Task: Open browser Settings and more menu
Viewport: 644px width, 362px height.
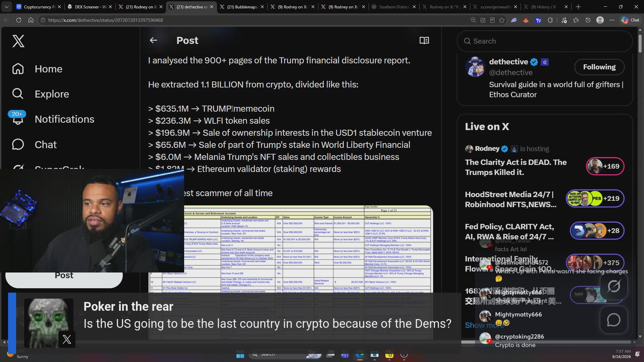Action: pyautogui.click(x=612, y=20)
